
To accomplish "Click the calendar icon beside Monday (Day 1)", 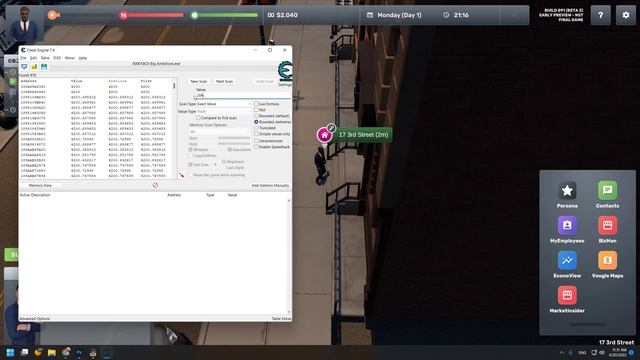I will (x=370, y=15).
